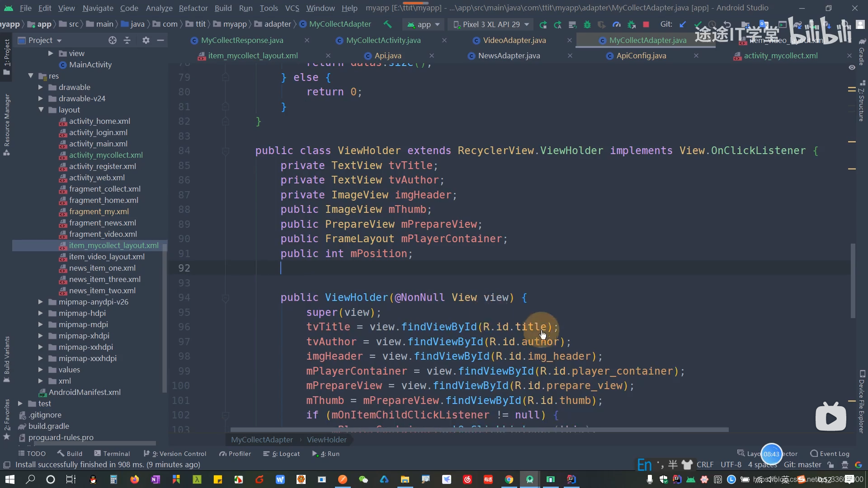The height and width of the screenshot is (488, 868).
Task: Click the WeChat taskbar icon
Action: tap(363, 479)
